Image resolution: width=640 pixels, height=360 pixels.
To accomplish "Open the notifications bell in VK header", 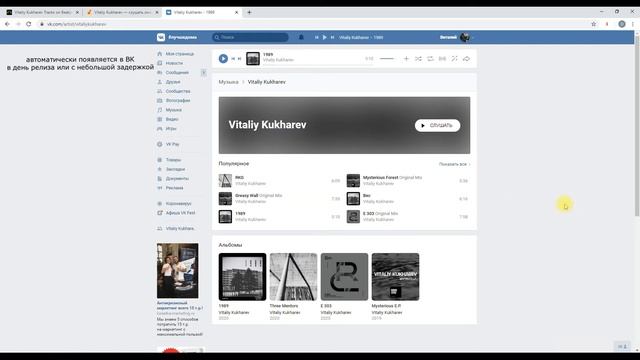I will 301,37.
